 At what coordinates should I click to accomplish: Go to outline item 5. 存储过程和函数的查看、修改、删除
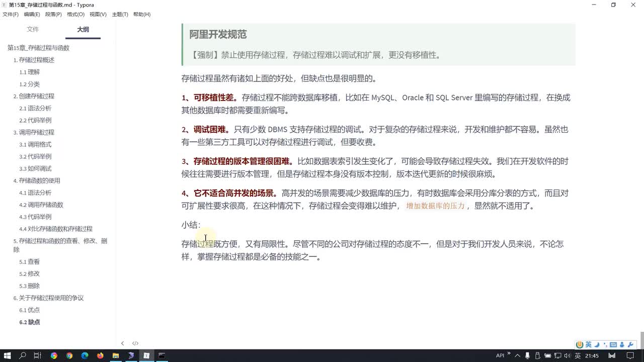pos(60,245)
